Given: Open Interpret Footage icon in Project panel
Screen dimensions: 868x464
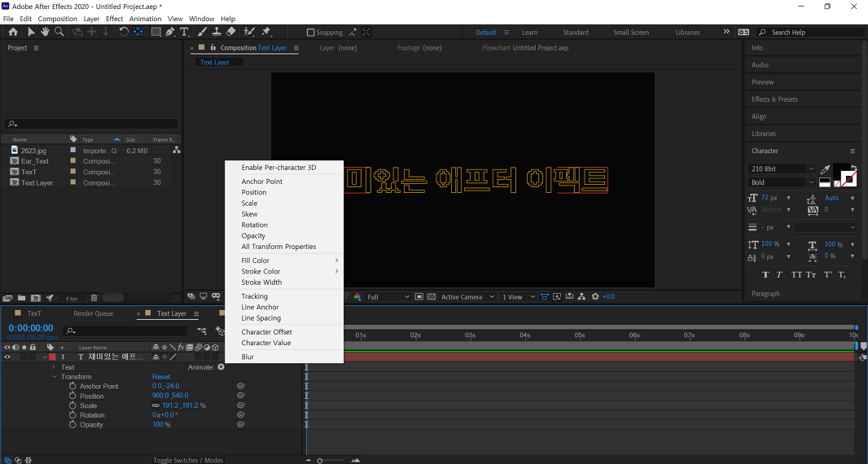Looking at the screenshot, I should click(8, 298).
